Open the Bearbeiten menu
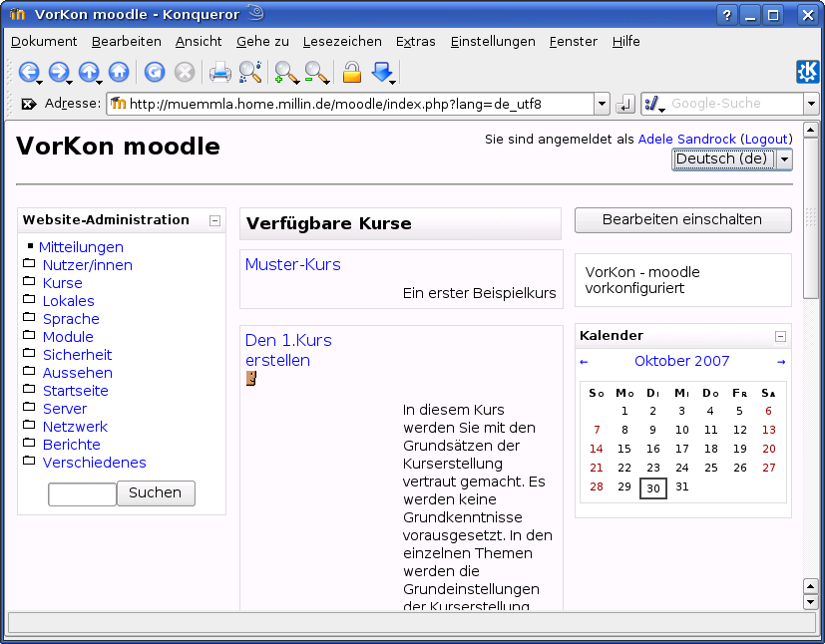The image size is (825, 644). (127, 42)
